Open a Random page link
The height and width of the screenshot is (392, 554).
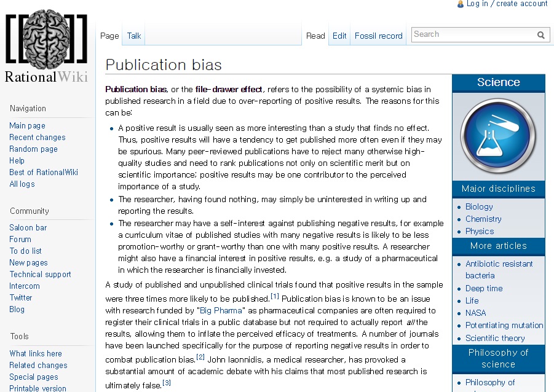[33, 149]
